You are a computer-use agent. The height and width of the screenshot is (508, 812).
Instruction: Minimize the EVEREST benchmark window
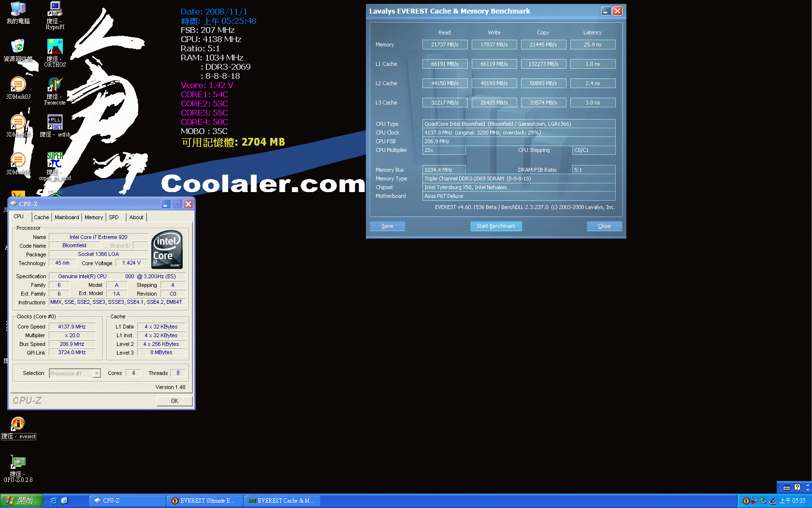(x=606, y=11)
